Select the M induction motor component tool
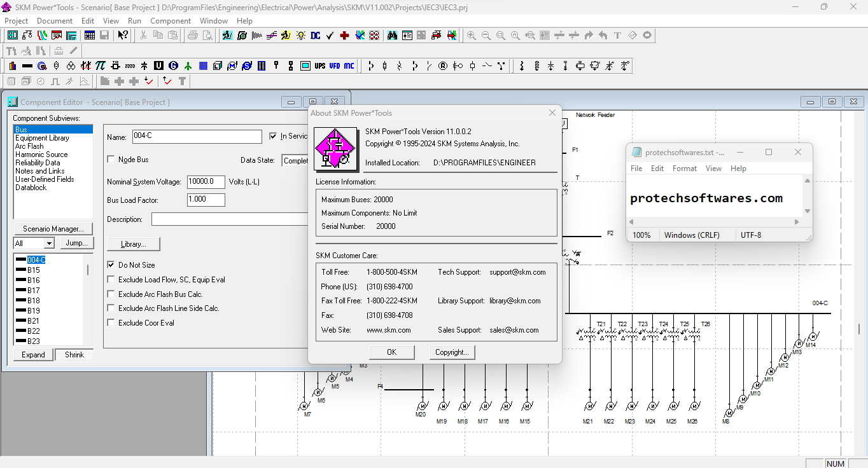 pos(232,65)
